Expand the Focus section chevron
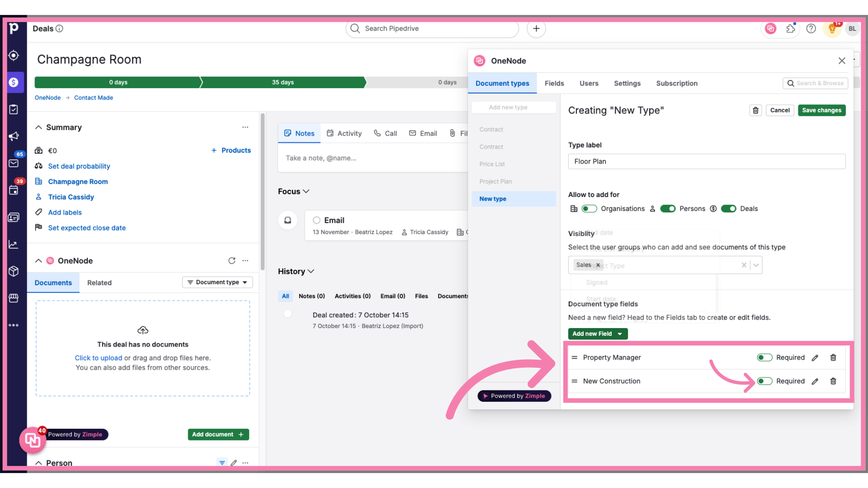 click(306, 192)
